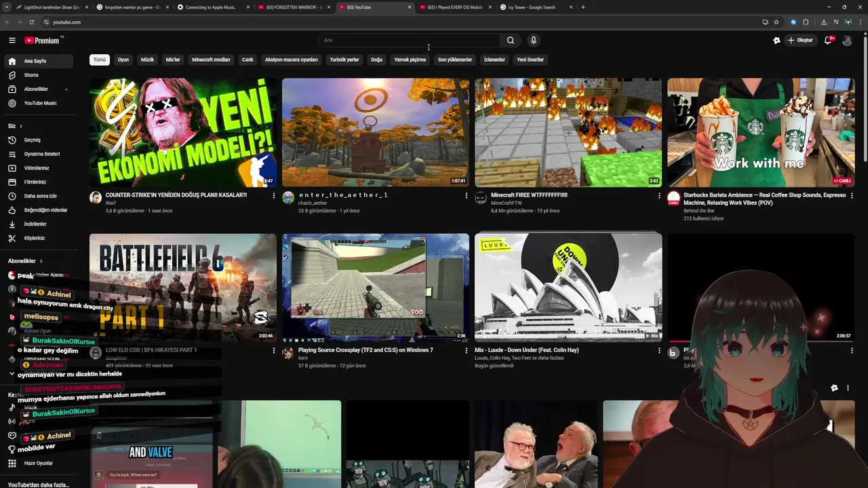Switch to the LightShot browser tab
Image resolution: width=868 pixels, height=488 pixels.
(x=51, y=7)
